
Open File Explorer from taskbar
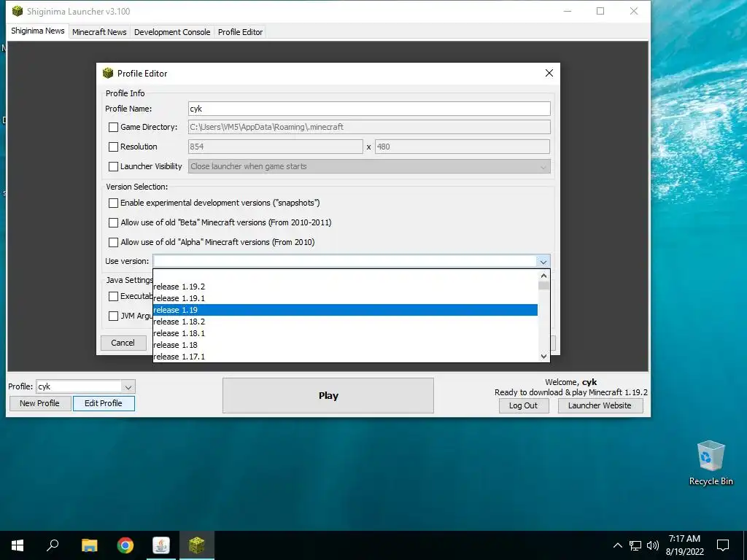(x=89, y=545)
